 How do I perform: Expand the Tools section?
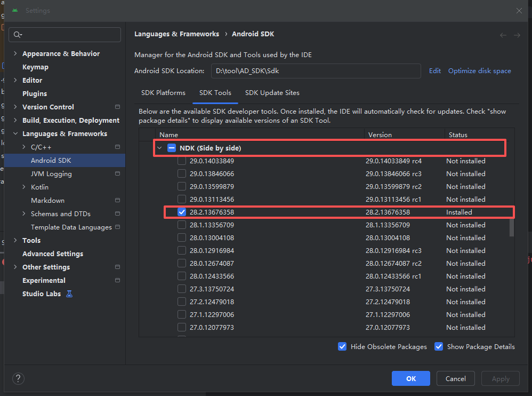point(15,240)
